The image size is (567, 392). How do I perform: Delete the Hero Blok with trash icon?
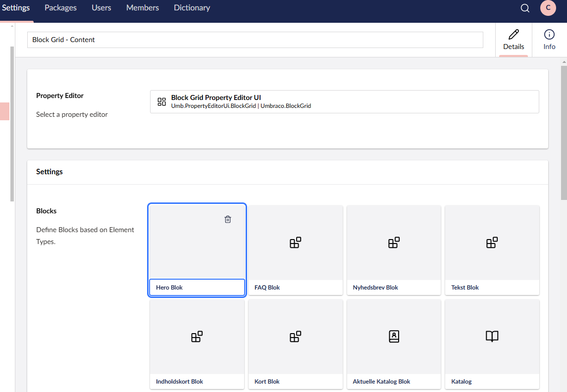click(x=228, y=219)
